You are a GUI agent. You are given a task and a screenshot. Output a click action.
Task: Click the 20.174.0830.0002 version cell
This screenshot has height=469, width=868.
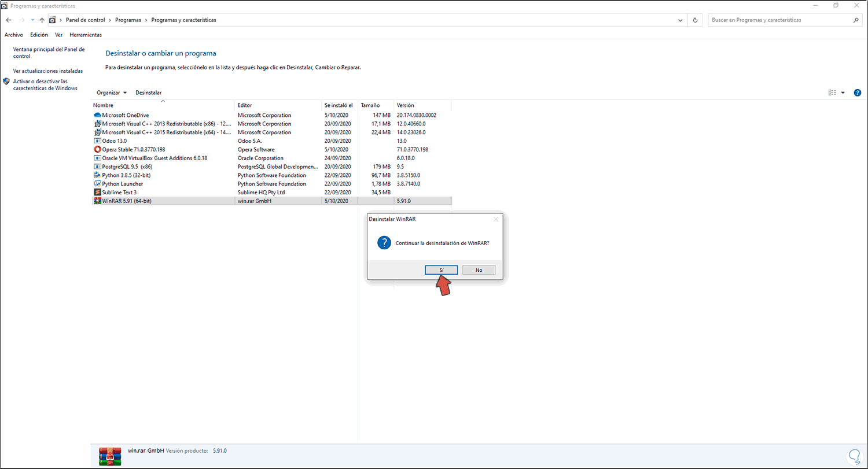click(x=417, y=115)
